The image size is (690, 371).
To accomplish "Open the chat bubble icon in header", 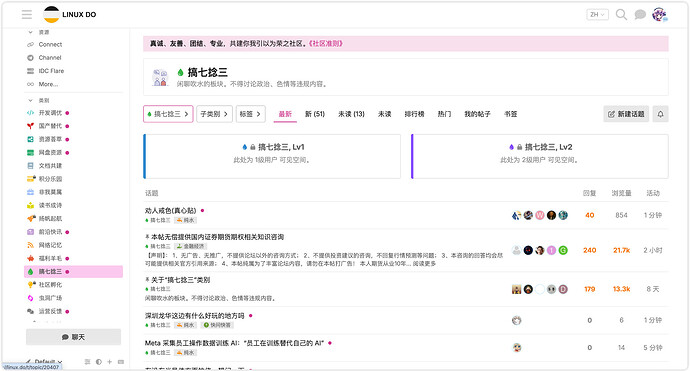I will click(640, 15).
